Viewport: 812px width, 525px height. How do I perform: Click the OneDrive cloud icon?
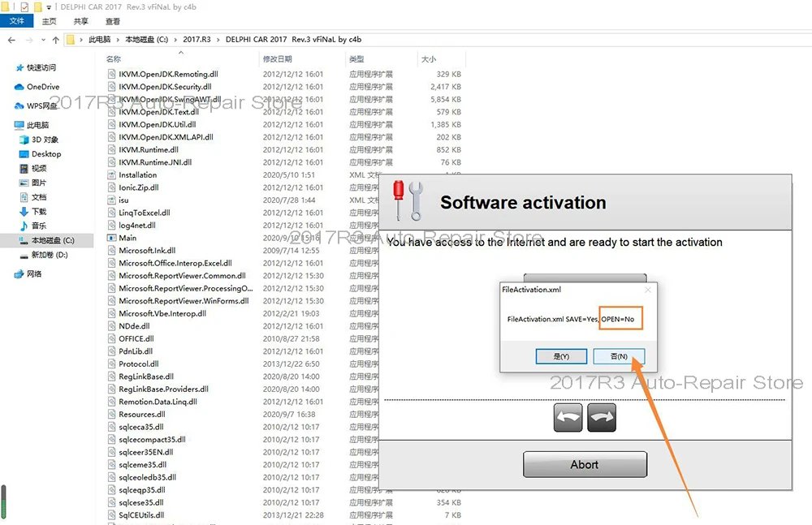(x=19, y=87)
